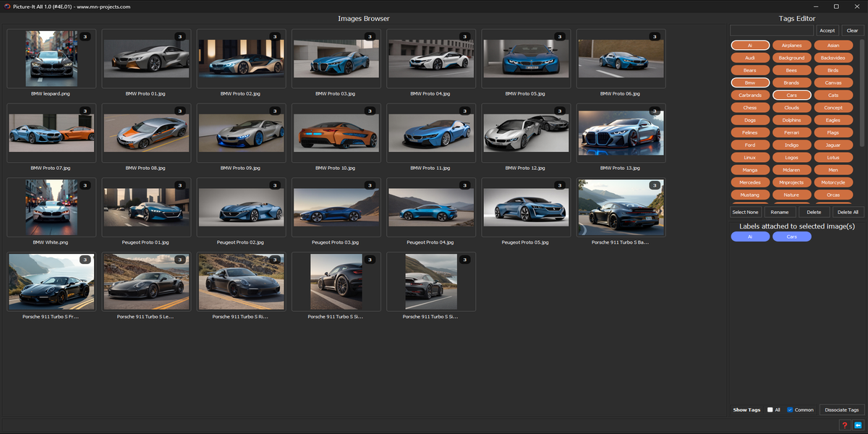Select the BMW Proto 10.jpg thumbnail
The width and height of the screenshot is (868, 434).
click(x=337, y=133)
